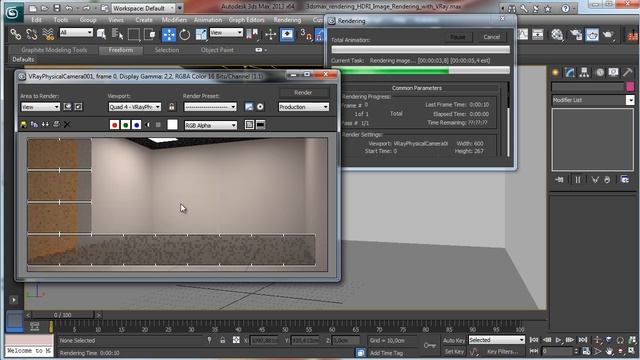Click the Bind to Space Warp icon
640x360 pixels.
[x=48, y=35]
